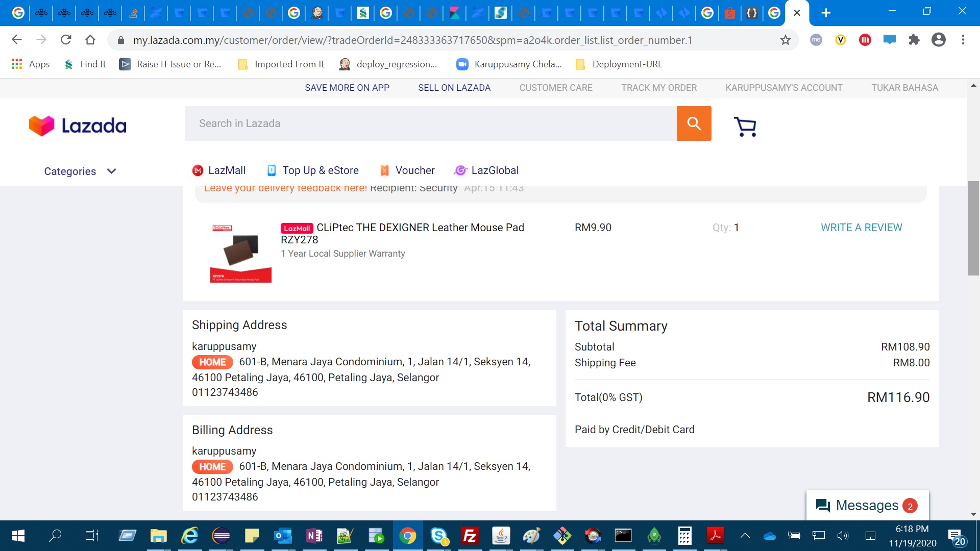Viewport: 980px width, 551px height.
Task: Open the taskbar clock and date
Action: point(913,536)
